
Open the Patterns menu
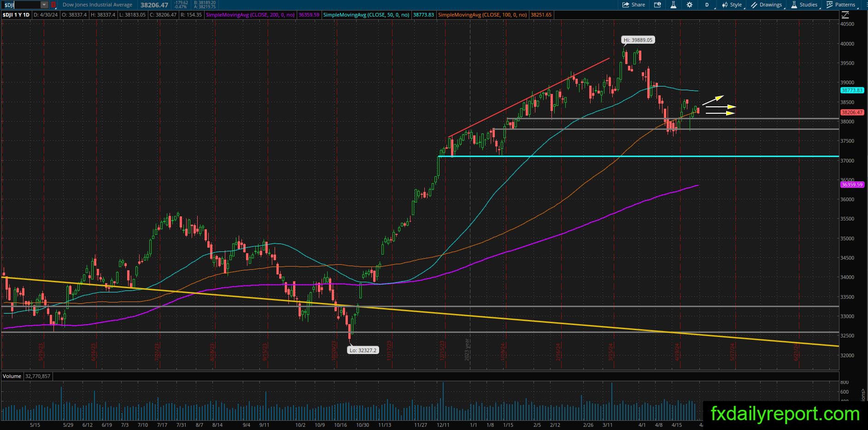tap(842, 5)
